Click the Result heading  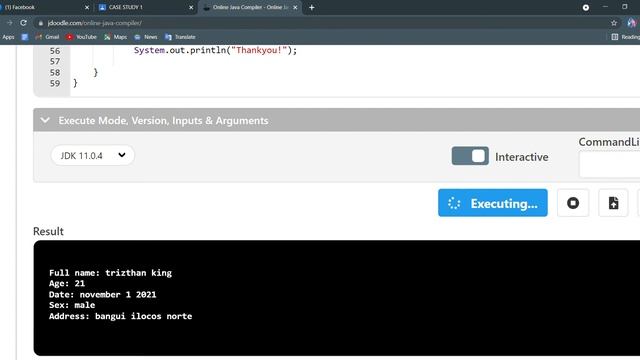tap(48, 231)
